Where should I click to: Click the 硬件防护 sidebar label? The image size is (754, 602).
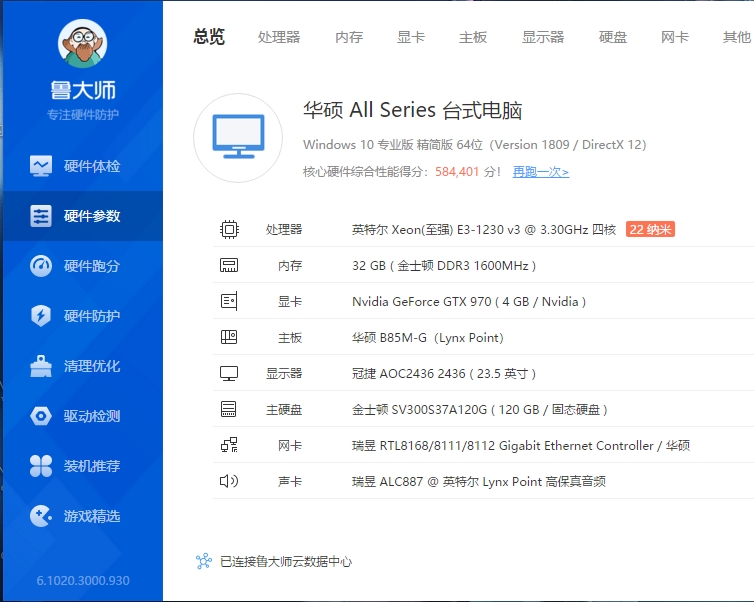click(92, 316)
